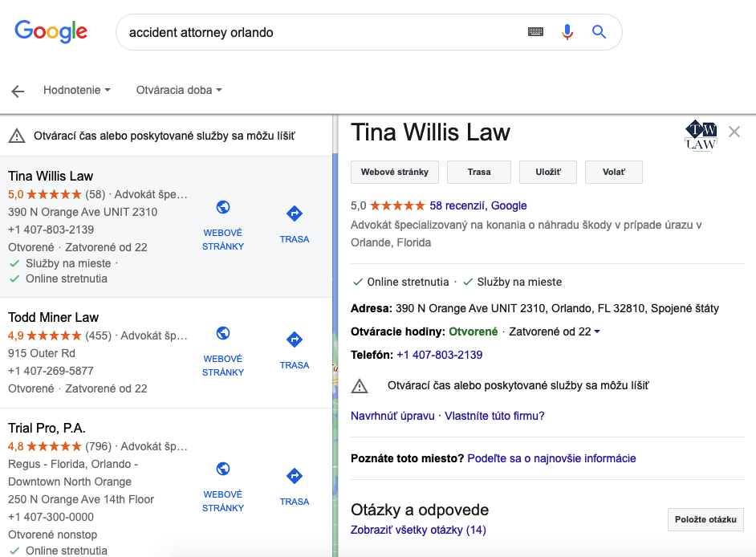Select the Todd Miner Law listing title
Viewport: 756px width, 557px height.
pyautogui.click(x=54, y=317)
